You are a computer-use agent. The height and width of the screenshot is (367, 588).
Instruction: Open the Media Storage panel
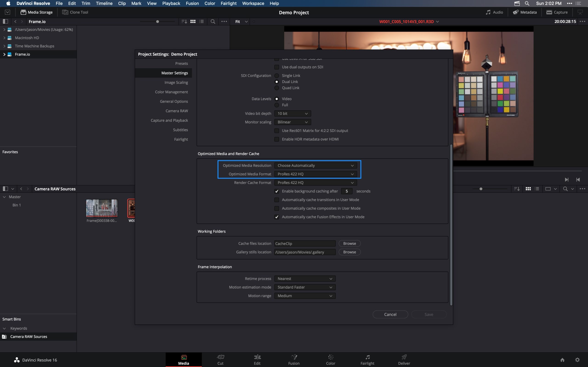tap(37, 12)
